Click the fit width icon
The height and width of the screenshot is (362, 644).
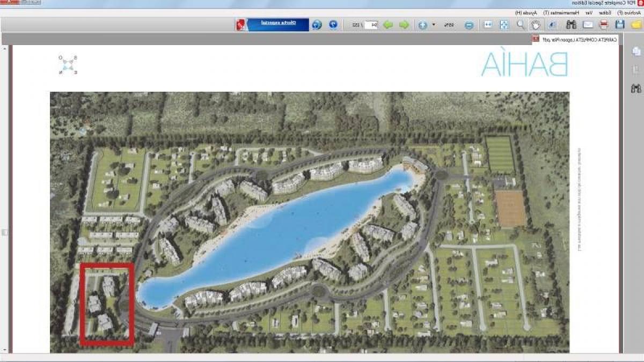(488, 25)
